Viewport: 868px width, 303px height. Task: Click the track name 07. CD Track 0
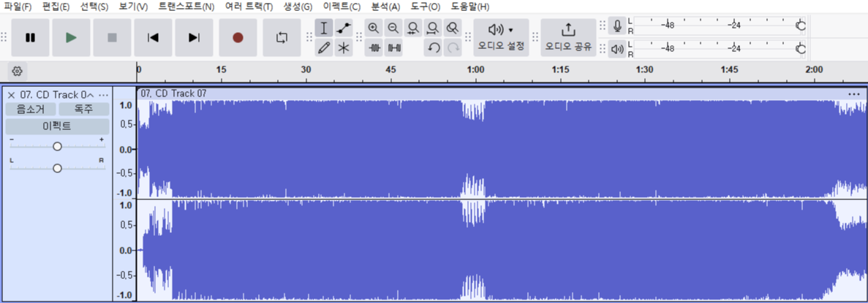[x=53, y=94]
